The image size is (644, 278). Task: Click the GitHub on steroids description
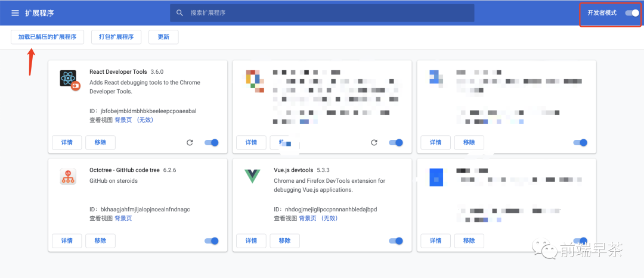pyautogui.click(x=113, y=181)
